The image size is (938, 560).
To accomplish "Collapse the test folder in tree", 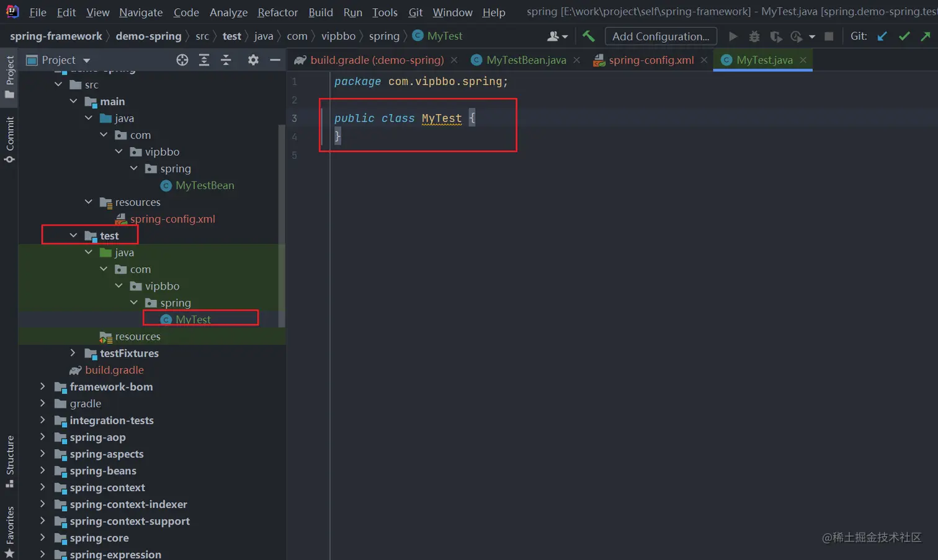I will [73, 236].
